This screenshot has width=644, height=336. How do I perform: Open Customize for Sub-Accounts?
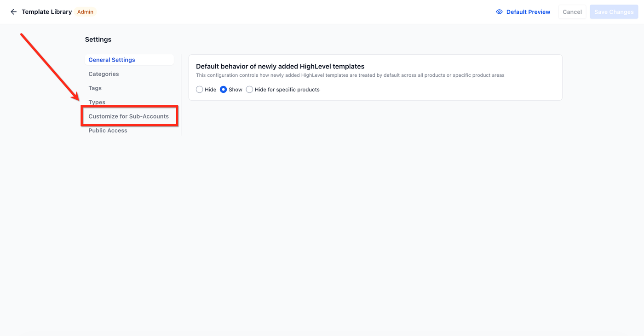[128, 116]
